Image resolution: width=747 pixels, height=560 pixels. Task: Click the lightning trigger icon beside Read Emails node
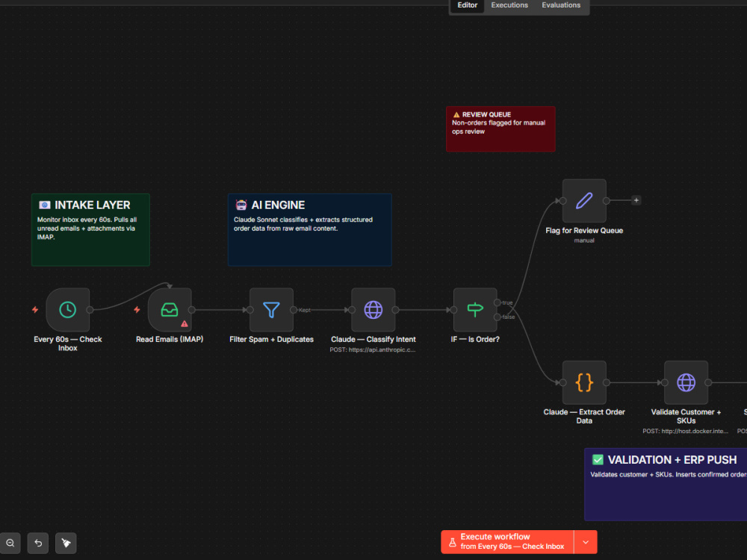pos(137,310)
